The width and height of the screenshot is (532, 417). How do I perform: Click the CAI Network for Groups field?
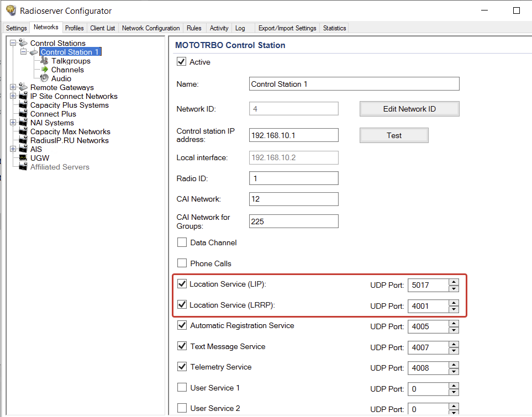coord(293,221)
